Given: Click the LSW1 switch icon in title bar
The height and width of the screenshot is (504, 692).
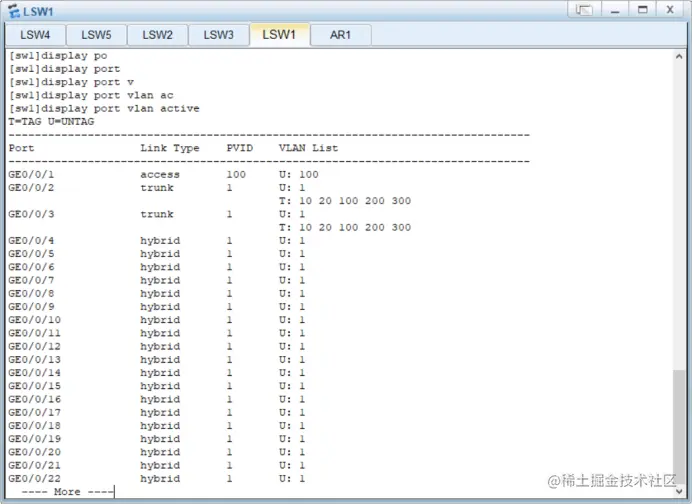Looking at the screenshot, I should [x=14, y=11].
